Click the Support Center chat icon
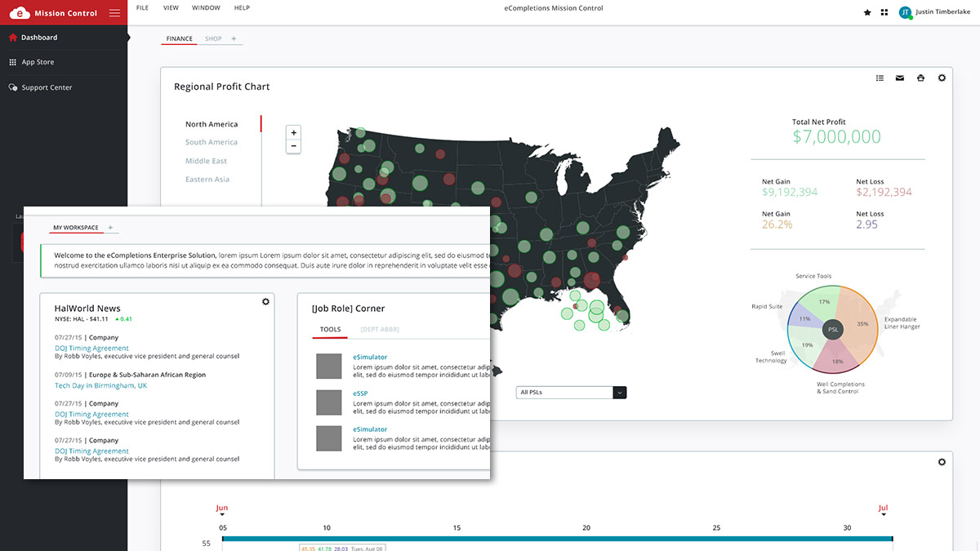The width and height of the screenshot is (980, 551). click(x=13, y=87)
